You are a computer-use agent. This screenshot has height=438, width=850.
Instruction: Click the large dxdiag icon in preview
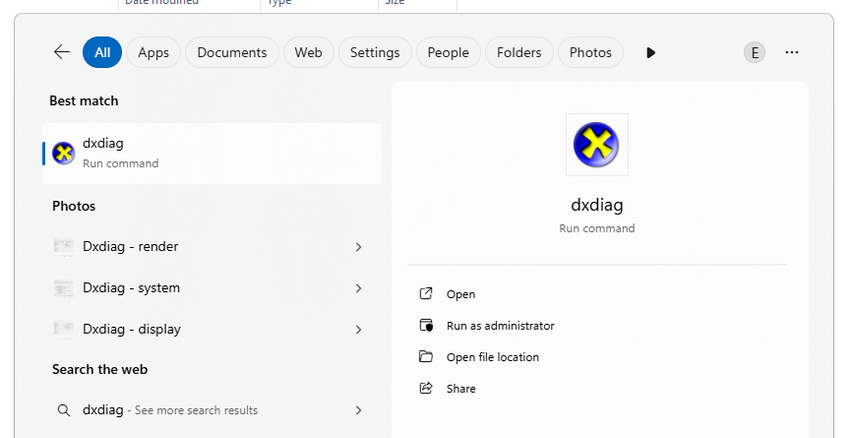(597, 145)
